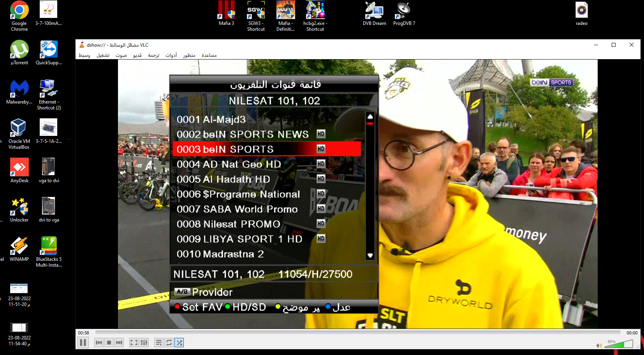Viewport: 644px width, 355px height.
Task: Toggle random shuffle playback in VLC
Action: [x=179, y=343]
